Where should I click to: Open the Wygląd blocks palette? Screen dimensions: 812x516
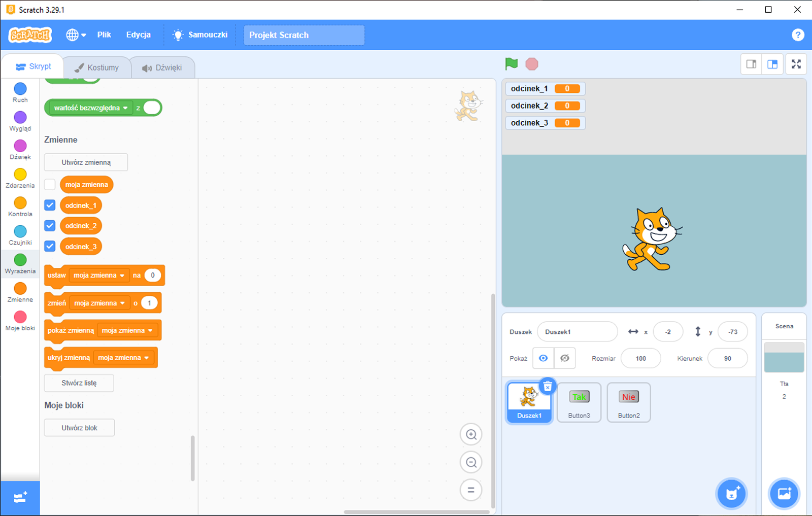[20, 120]
